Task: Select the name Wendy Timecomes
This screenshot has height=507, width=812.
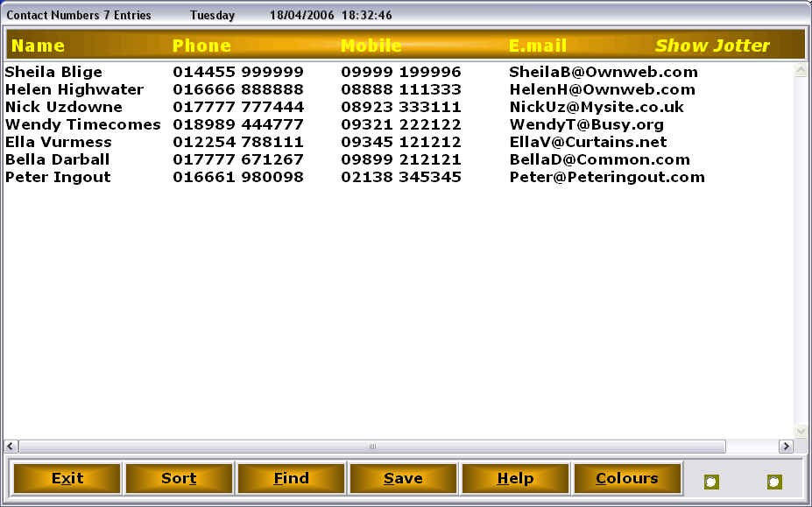Action: [83, 125]
